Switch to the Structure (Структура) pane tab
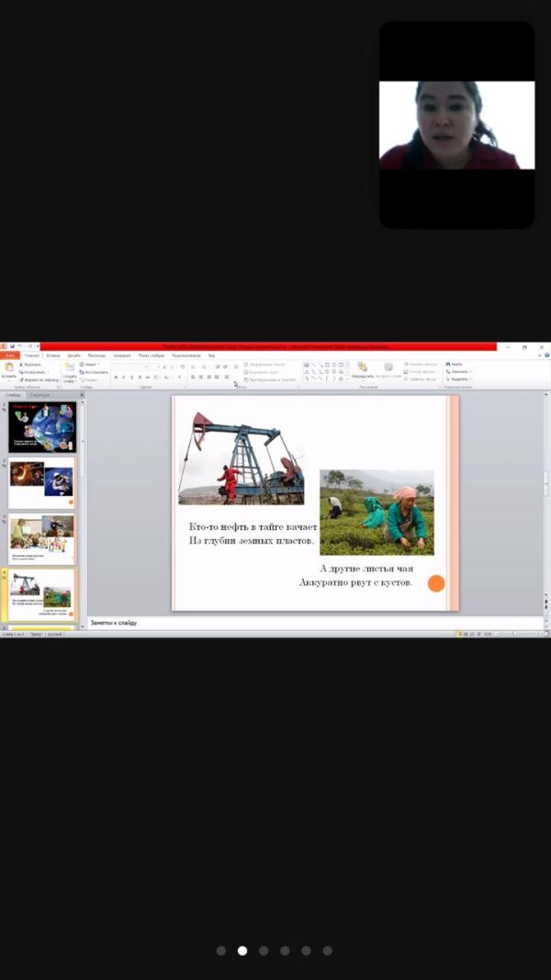Image resolution: width=551 pixels, height=980 pixels. (x=40, y=395)
